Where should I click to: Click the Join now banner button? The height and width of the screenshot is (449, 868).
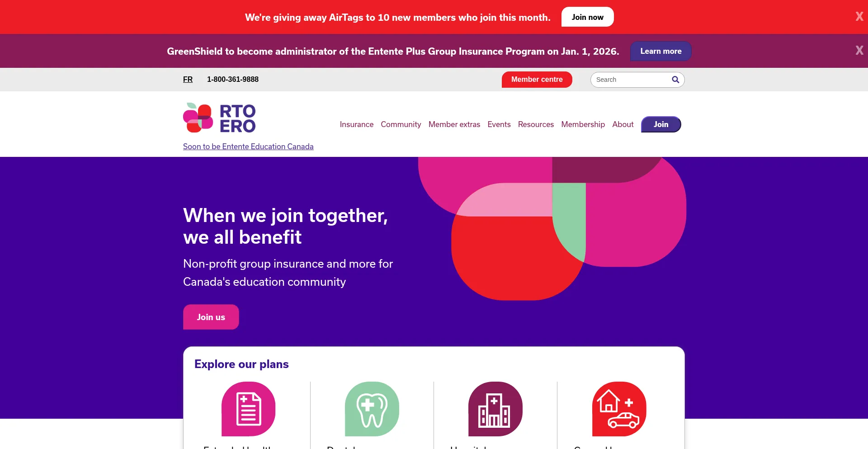tap(587, 17)
